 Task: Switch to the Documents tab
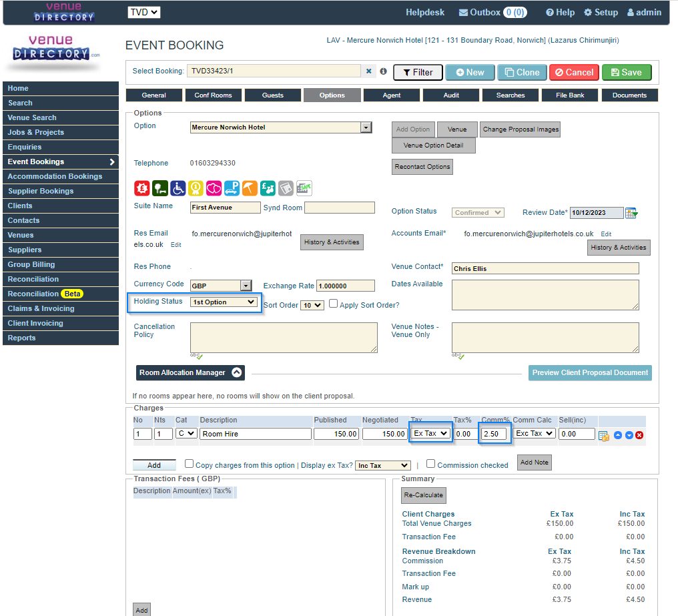(629, 95)
